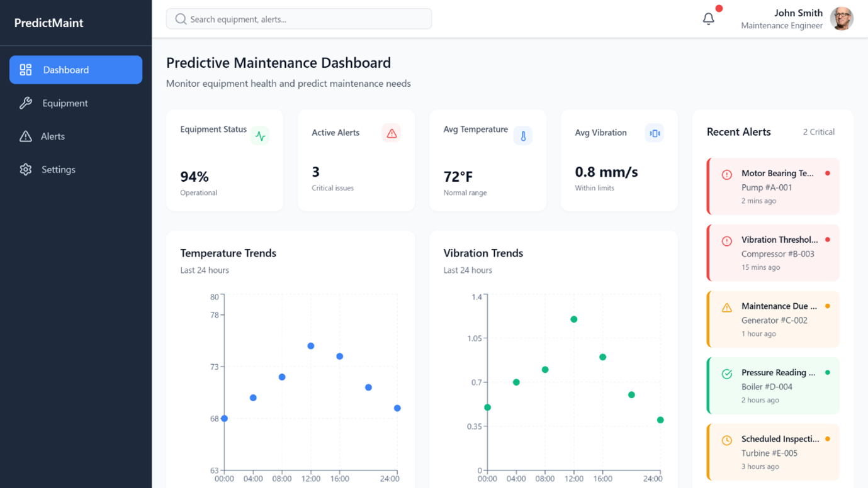
Task: Click the vibration icon on Avg Vibration card
Action: tap(655, 133)
